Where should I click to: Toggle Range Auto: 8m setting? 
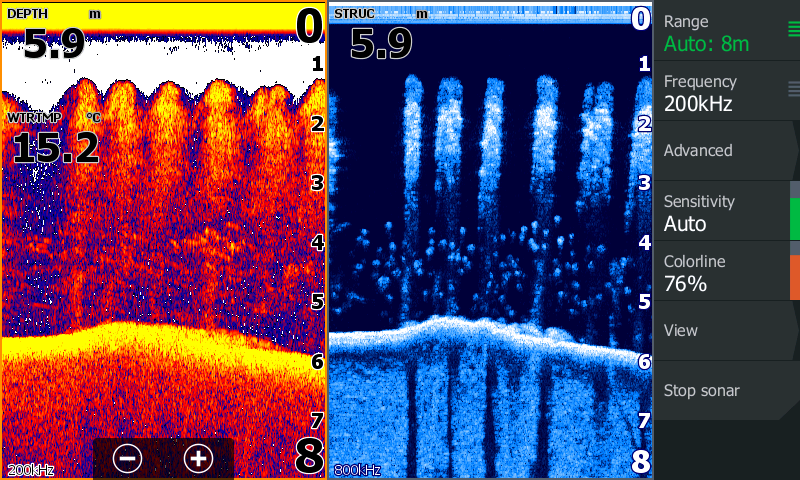tap(720, 32)
